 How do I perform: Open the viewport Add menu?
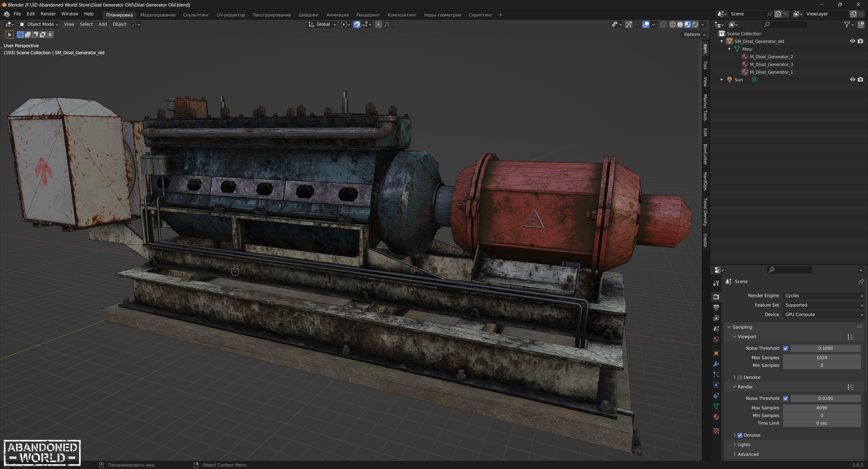coord(102,24)
